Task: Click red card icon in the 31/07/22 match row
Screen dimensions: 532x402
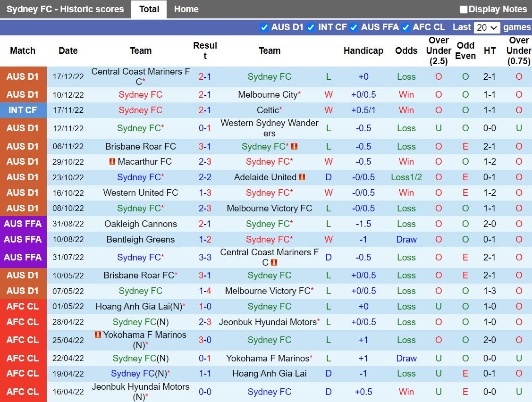Action: [x=274, y=262]
